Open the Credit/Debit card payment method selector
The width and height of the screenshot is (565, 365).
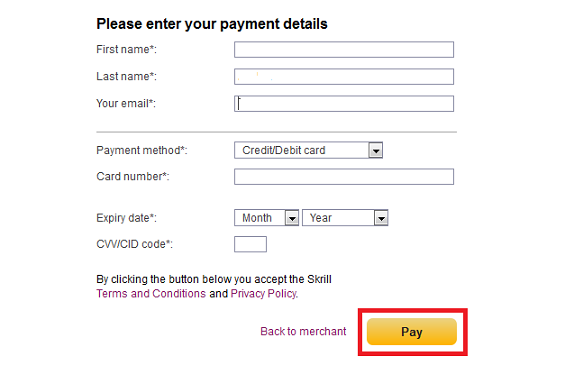pos(308,150)
